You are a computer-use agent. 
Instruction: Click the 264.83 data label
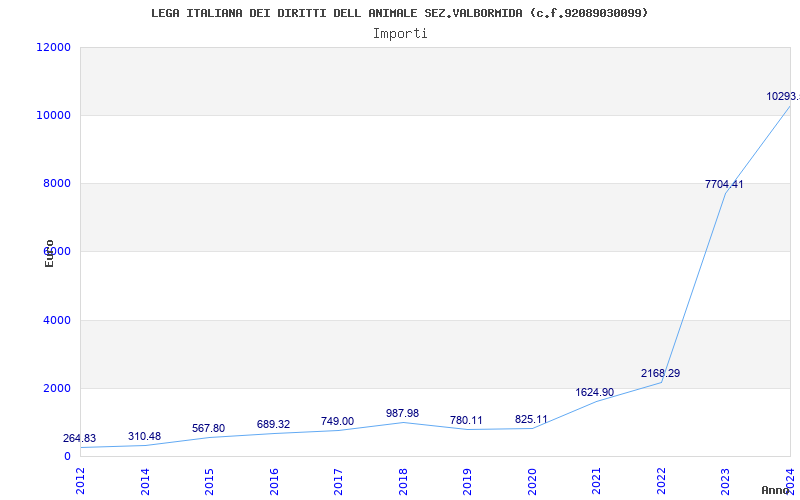coord(79,439)
